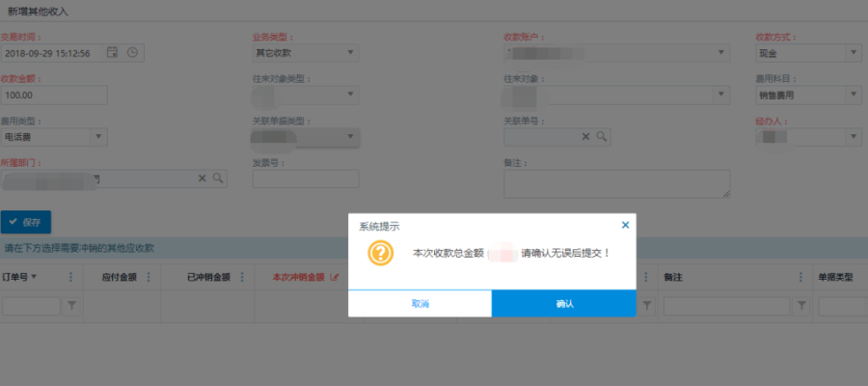Click the 保存 save button
The height and width of the screenshot is (386, 868).
26,222
